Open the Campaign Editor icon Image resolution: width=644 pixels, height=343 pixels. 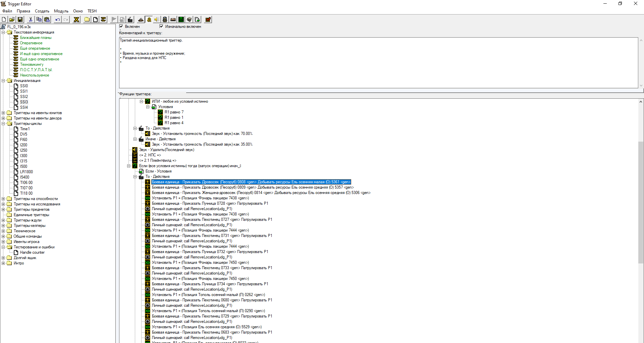coord(173,19)
